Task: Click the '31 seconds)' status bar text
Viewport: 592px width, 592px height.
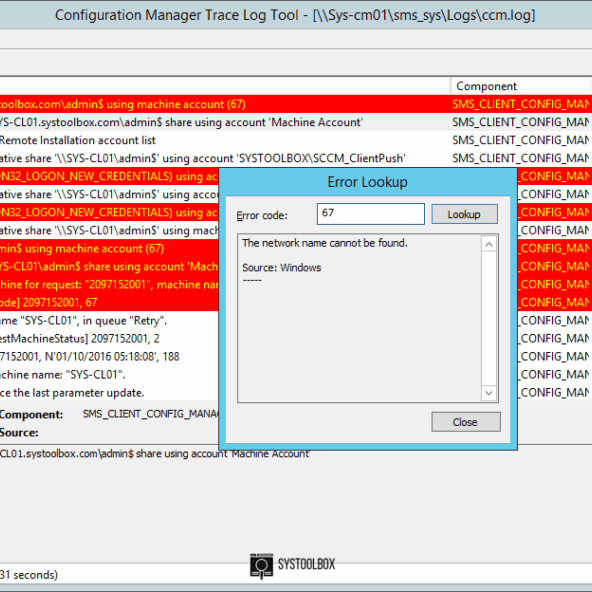Action: coord(29,575)
